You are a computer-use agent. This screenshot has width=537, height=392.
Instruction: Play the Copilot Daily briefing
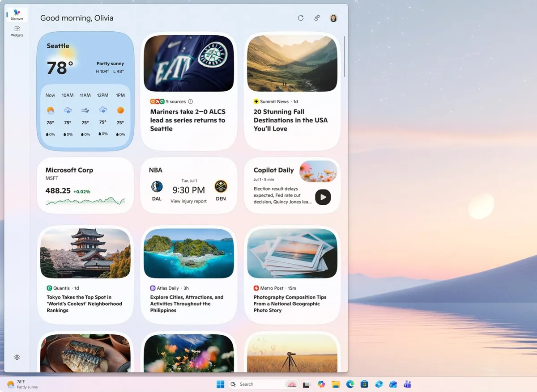tap(323, 197)
